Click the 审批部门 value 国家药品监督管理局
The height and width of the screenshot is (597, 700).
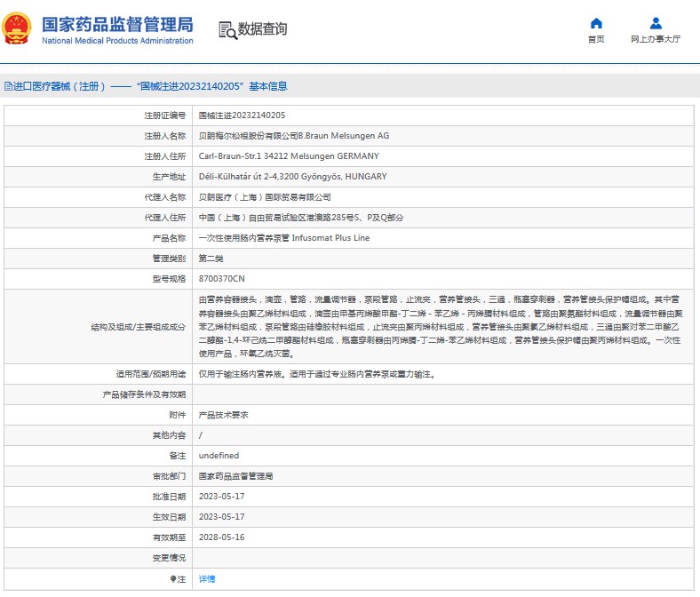(235, 476)
